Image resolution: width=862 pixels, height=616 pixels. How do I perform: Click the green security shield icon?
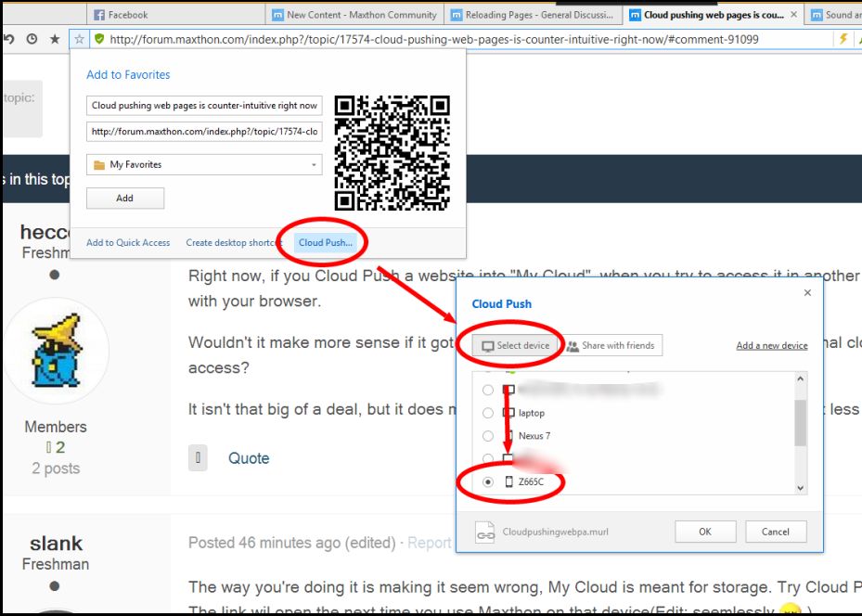[x=99, y=39]
